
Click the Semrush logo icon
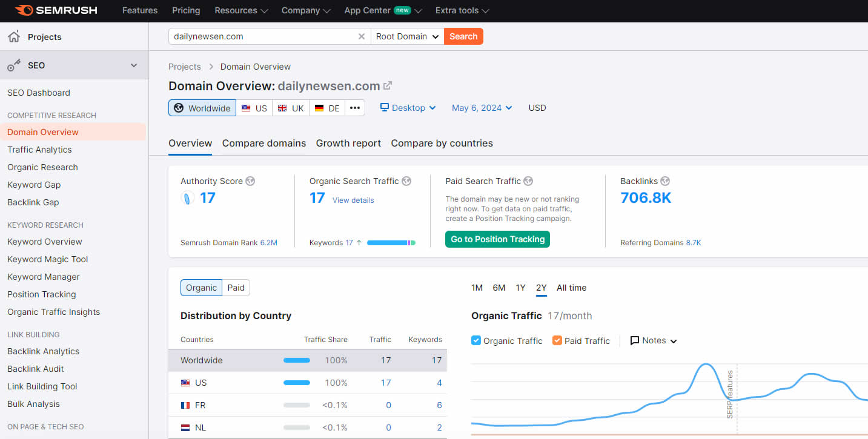24,10
